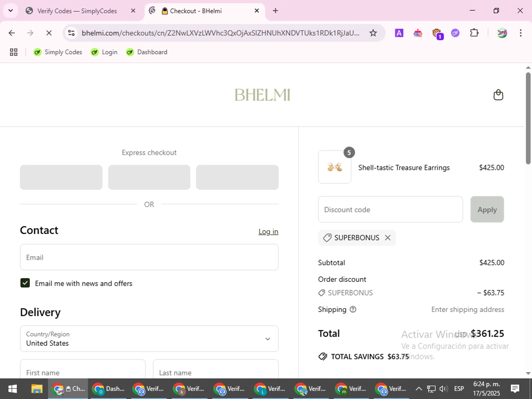Go back with the browser back arrow
The image size is (532, 399).
click(x=12, y=33)
